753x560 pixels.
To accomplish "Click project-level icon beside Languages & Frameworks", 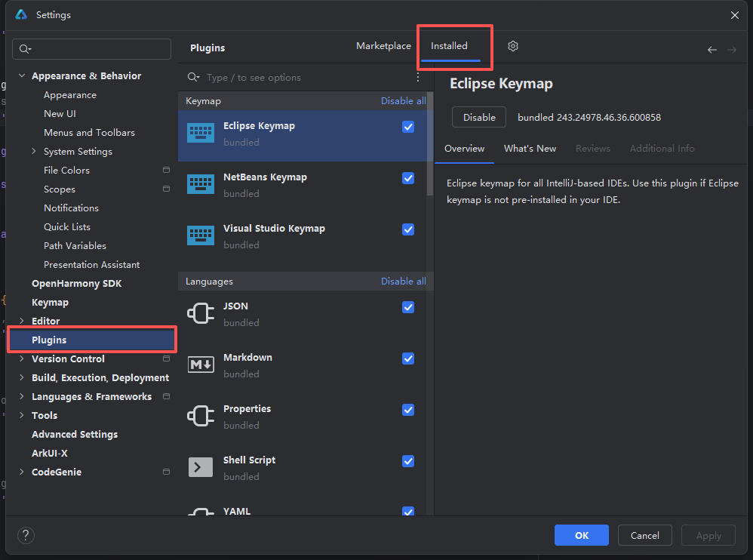I will (166, 396).
